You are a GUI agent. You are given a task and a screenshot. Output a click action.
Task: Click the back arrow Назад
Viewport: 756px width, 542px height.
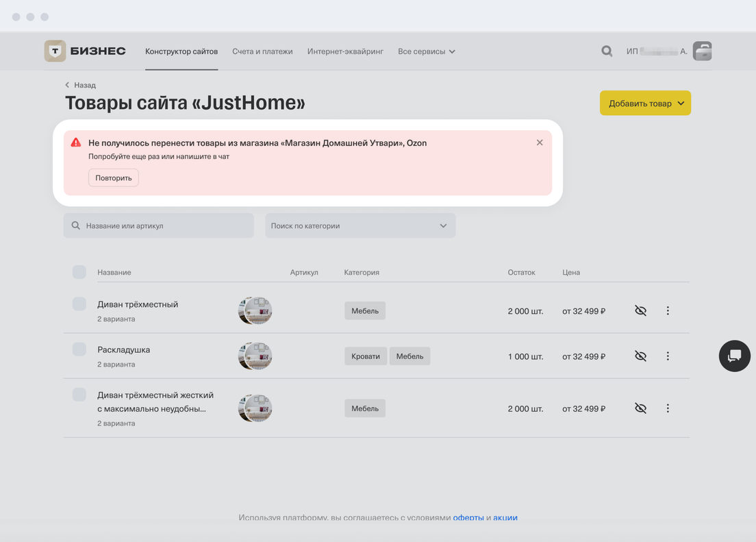80,85
